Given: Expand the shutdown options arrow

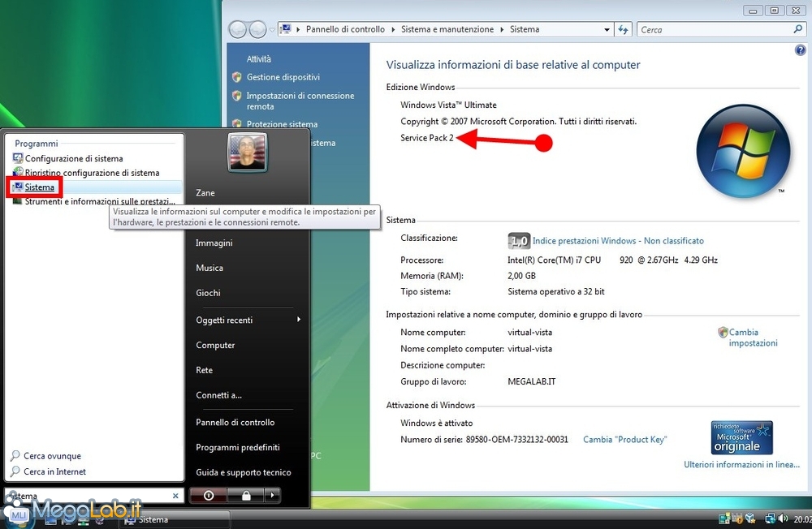Looking at the screenshot, I should (x=272, y=496).
